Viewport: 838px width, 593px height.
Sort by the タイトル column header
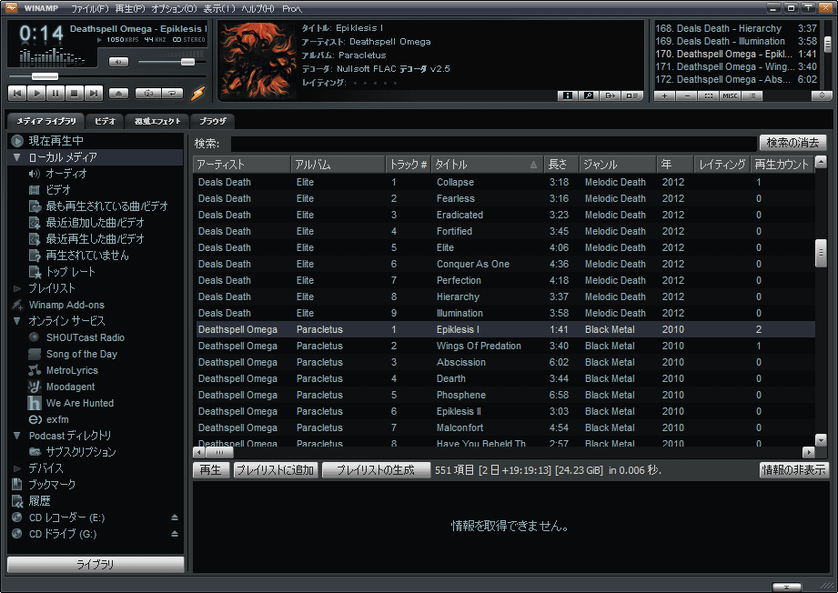click(486, 165)
